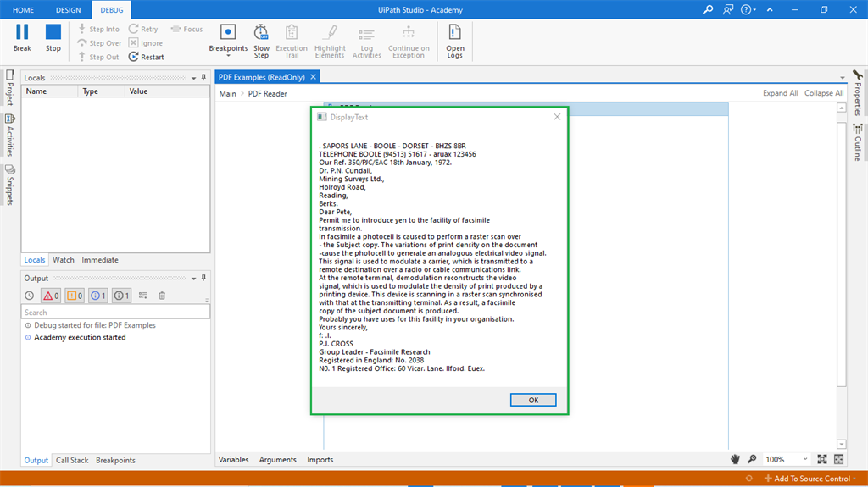This screenshot has width=868, height=487.
Task: Toggle Execution Trail
Action: (x=292, y=41)
